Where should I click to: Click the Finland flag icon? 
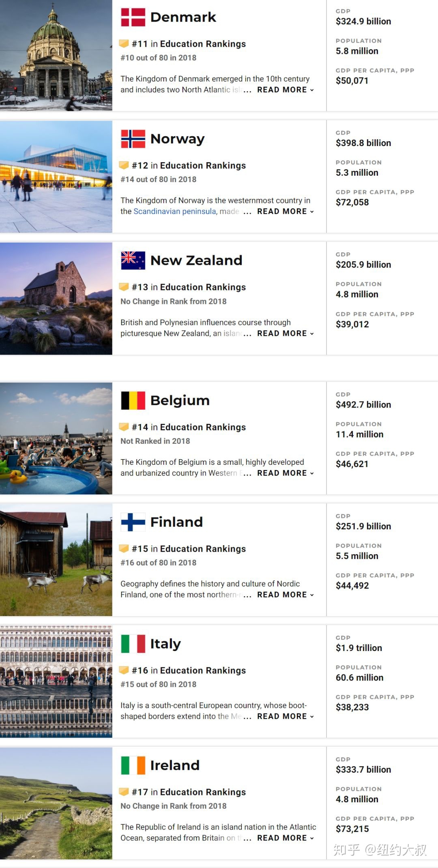coord(133,522)
